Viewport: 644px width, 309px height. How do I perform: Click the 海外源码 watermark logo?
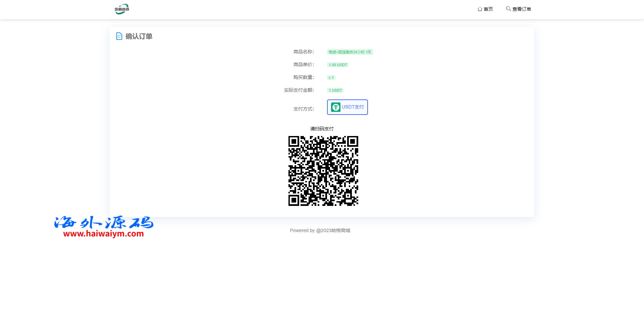pos(104,222)
